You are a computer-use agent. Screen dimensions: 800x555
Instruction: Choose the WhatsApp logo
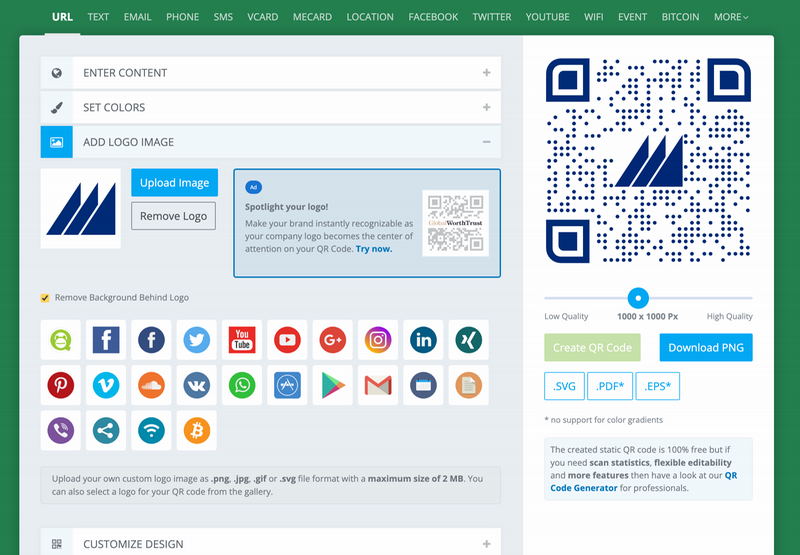[242, 385]
